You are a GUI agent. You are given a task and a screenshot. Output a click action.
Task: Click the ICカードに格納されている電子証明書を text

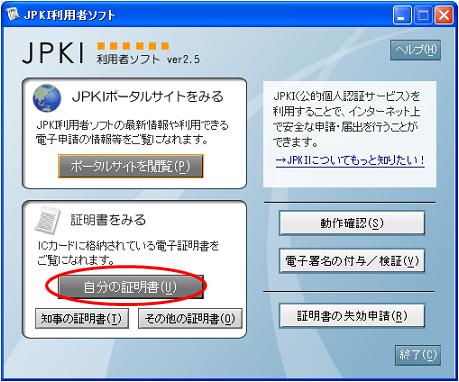[129, 246]
